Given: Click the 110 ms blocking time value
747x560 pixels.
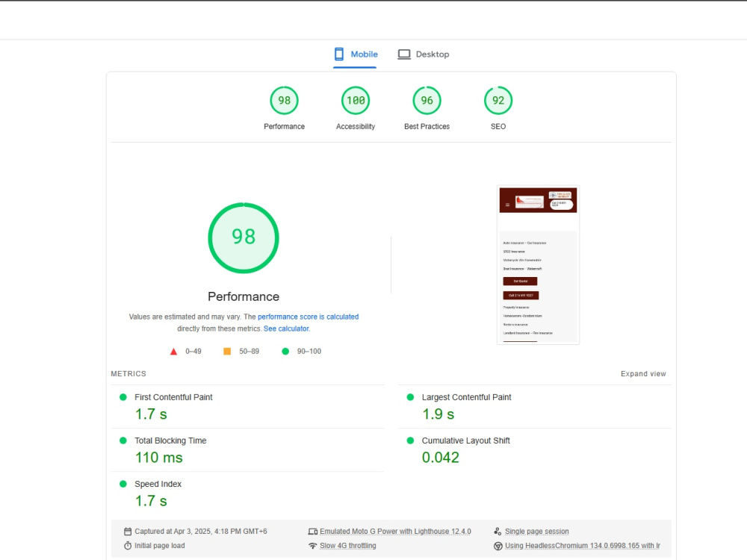Looking at the screenshot, I should tap(158, 458).
